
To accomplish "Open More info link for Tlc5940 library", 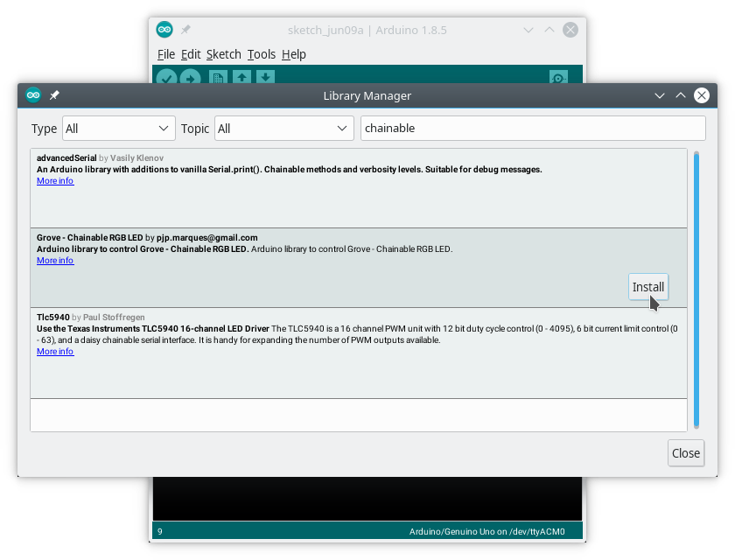I will coord(55,352).
